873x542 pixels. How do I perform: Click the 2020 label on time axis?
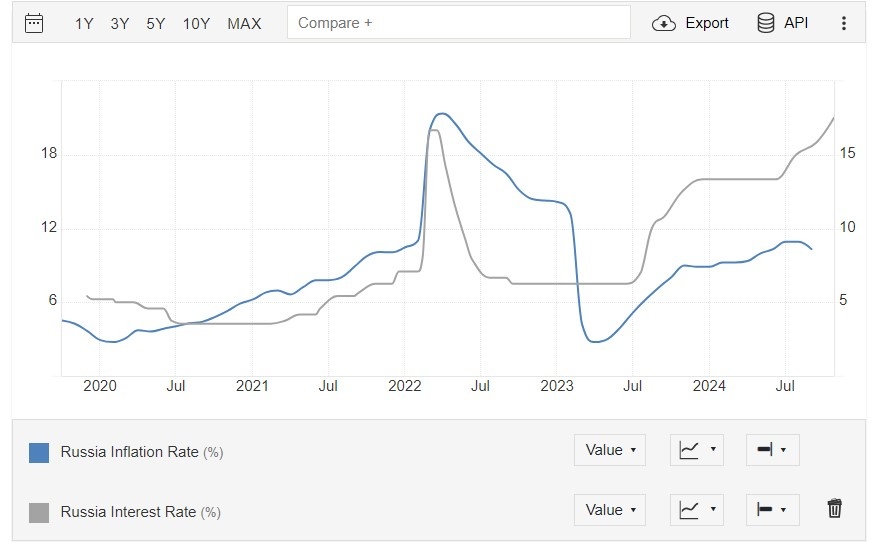[x=100, y=386]
